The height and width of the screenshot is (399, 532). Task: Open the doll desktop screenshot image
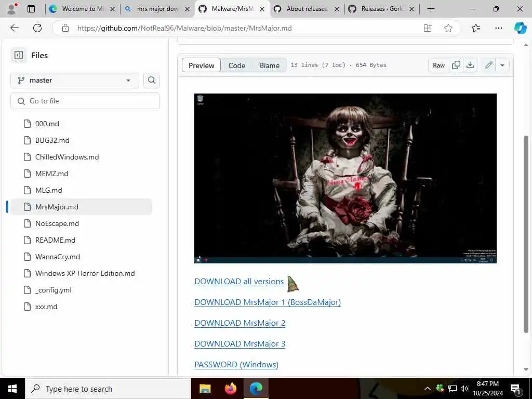pyautogui.click(x=345, y=178)
